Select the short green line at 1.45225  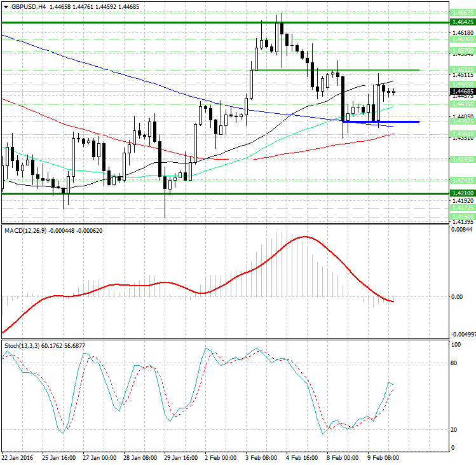pyautogui.click(x=337, y=70)
